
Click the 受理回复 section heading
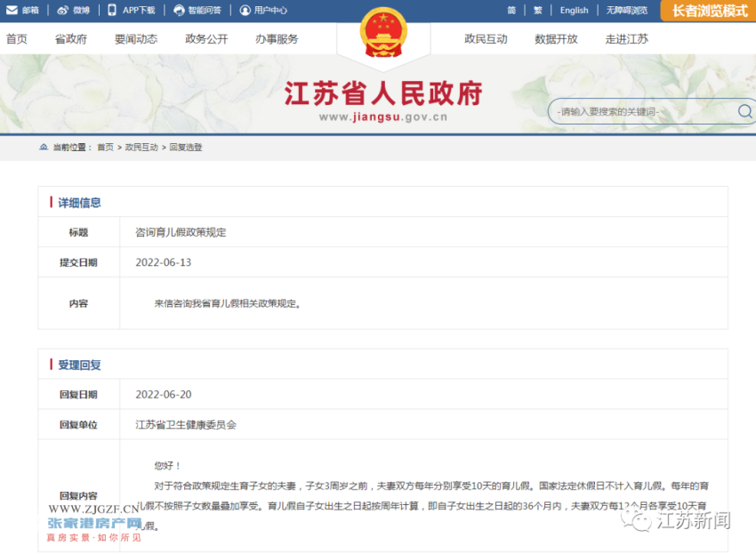click(79, 365)
